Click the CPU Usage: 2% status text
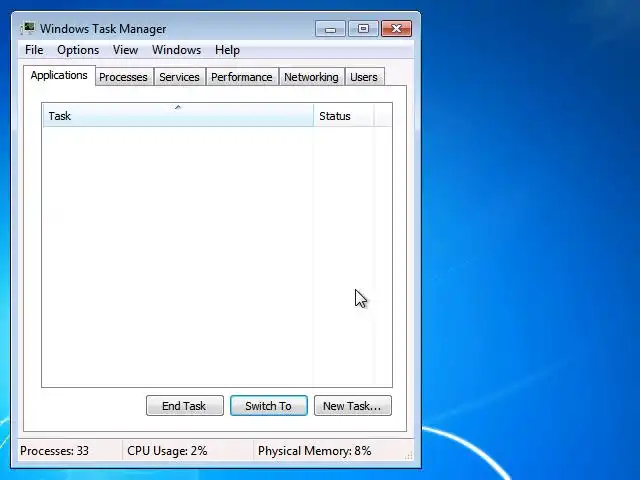The height and width of the screenshot is (480, 640). point(167,451)
